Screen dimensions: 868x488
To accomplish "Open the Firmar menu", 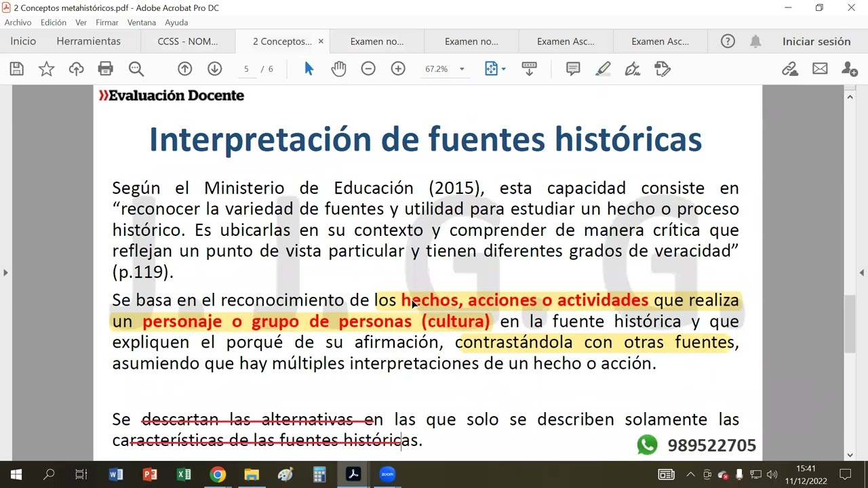I will click(x=107, y=22).
